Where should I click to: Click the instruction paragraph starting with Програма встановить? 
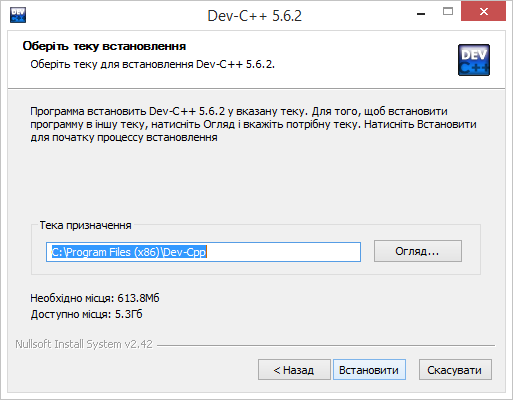[x=253, y=124]
